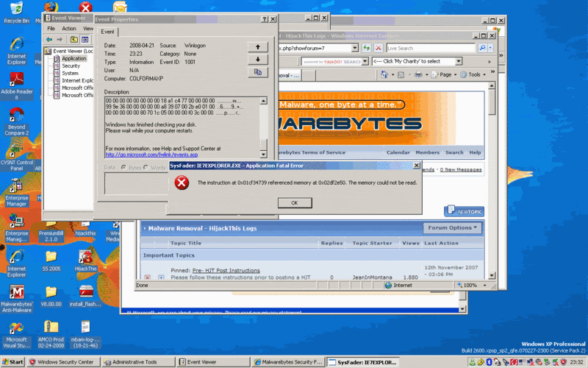The height and width of the screenshot is (368, 588).
Task: Click the Start button
Action: 12,362
